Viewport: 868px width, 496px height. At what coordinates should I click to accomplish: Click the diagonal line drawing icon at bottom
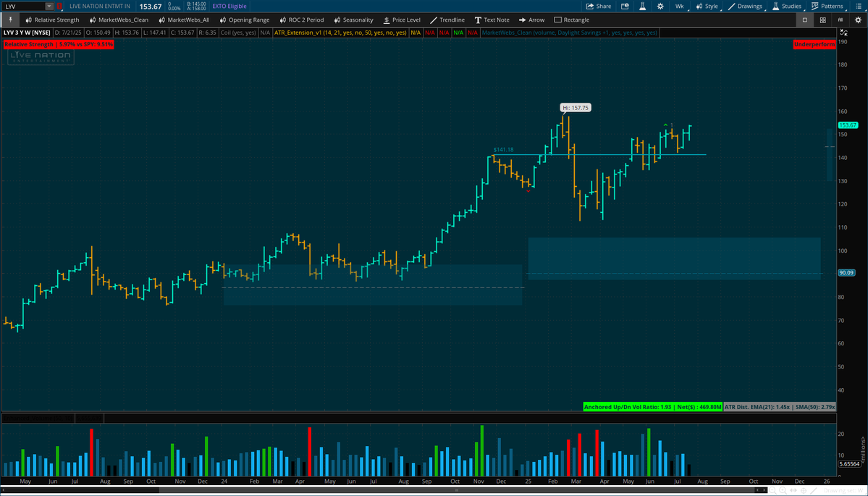pos(814,490)
